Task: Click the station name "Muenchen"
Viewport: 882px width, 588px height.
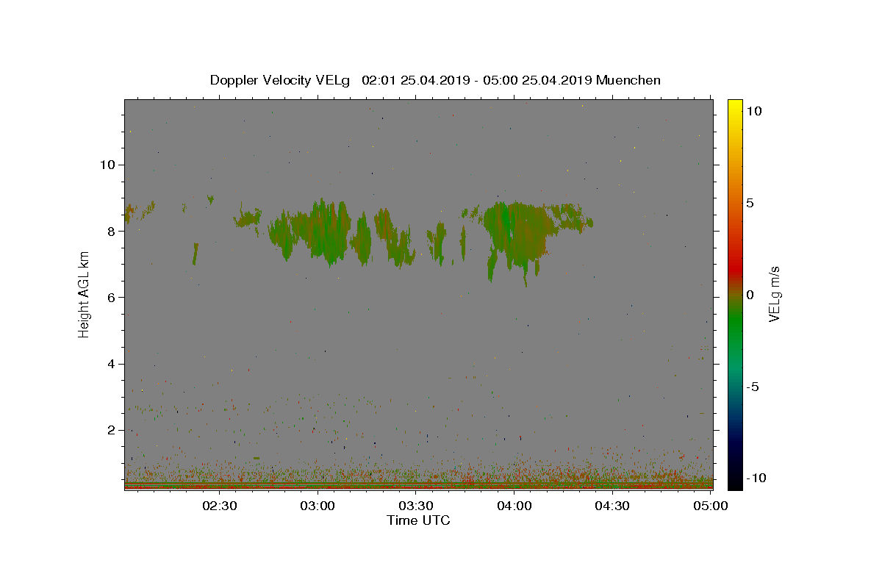Action: [x=628, y=80]
